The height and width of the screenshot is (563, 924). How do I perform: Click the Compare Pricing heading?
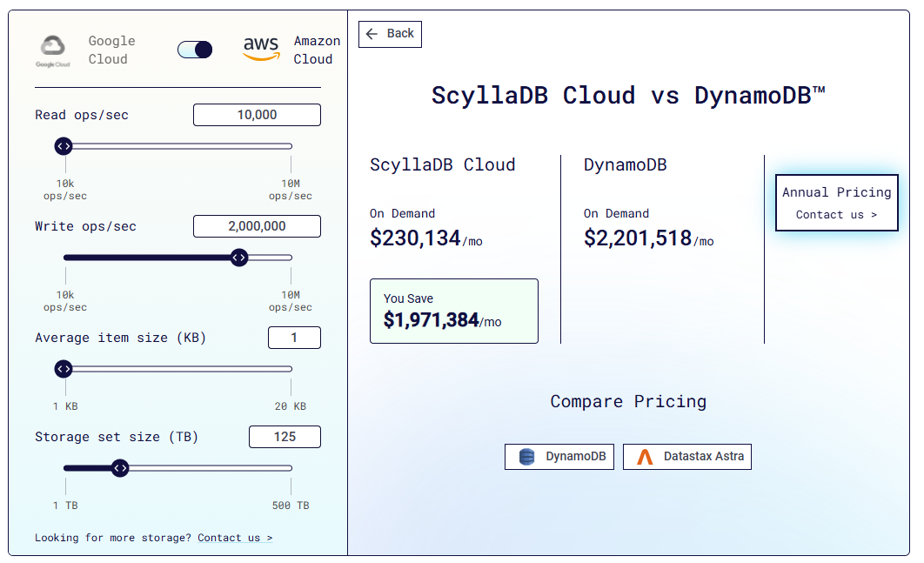click(628, 401)
